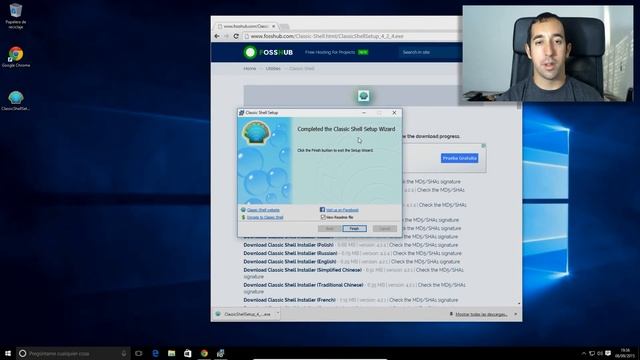Viewport: 640px width, 360px height.
Task: Toggle the View Readme file checkbox
Action: 323,217
